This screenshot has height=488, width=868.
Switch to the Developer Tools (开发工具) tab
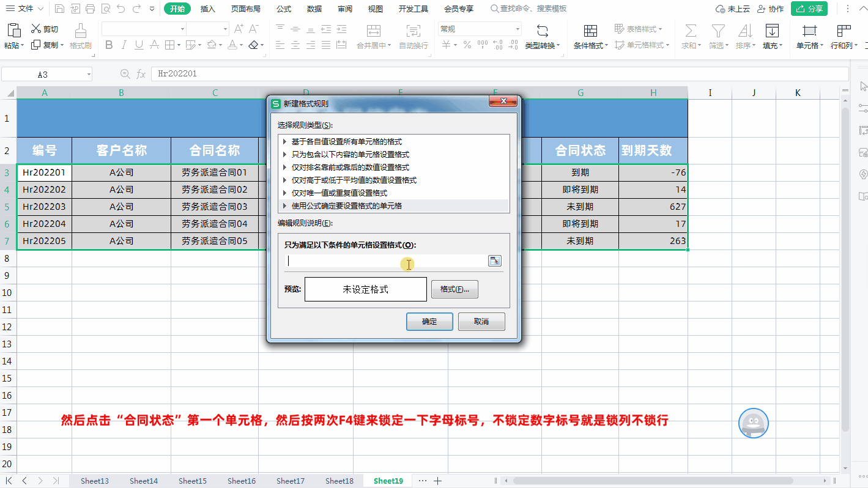tap(414, 9)
